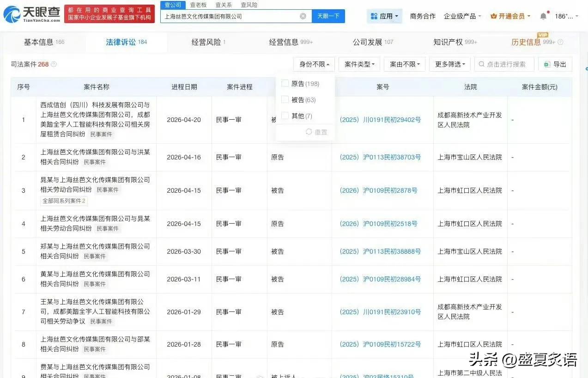This screenshot has width=588, height=378.
Task: Tick the 被告(63) checkbox
Action: [285, 99]
